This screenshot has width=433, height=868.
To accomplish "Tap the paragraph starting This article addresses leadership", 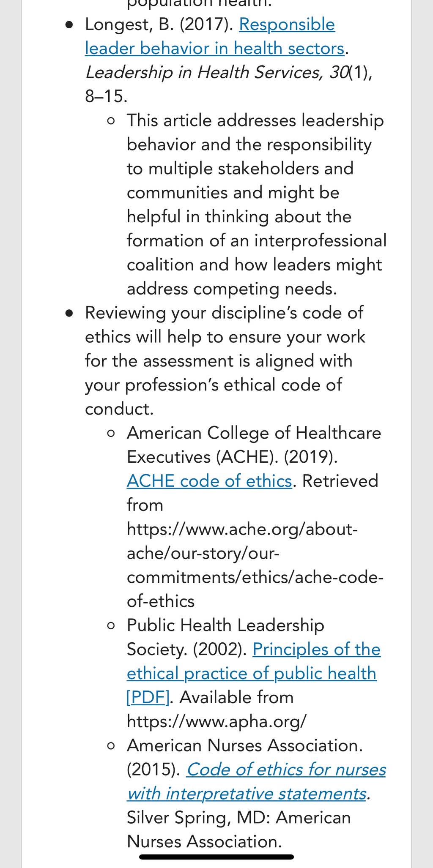I will [x=257, y=205].
